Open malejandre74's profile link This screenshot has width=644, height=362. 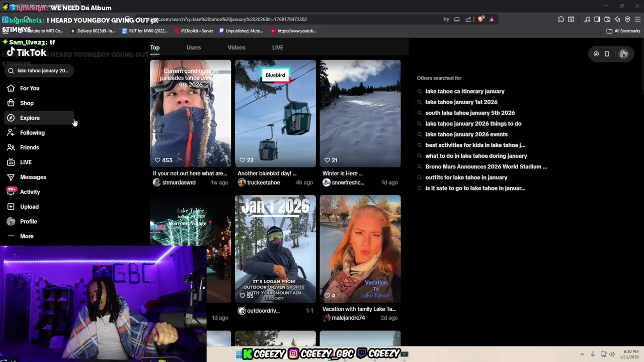(344, 318)
